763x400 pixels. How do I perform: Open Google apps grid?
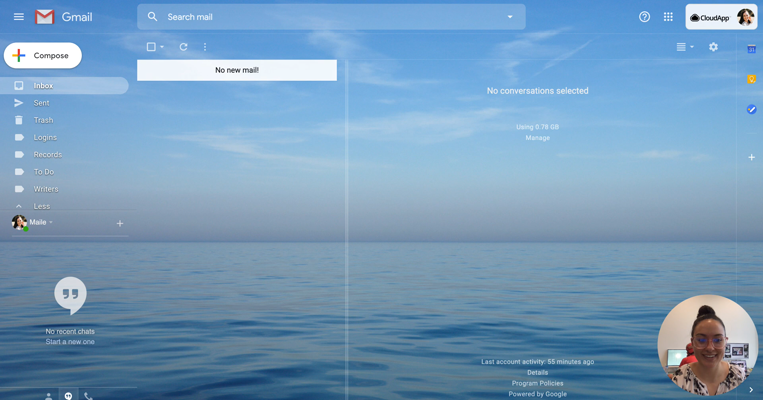668,17
